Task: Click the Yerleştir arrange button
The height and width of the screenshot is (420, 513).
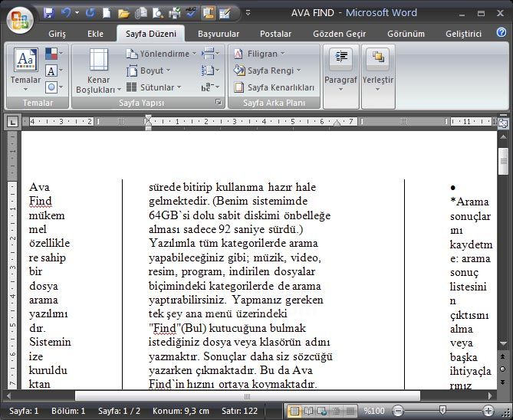Action: tap(377, 69)
